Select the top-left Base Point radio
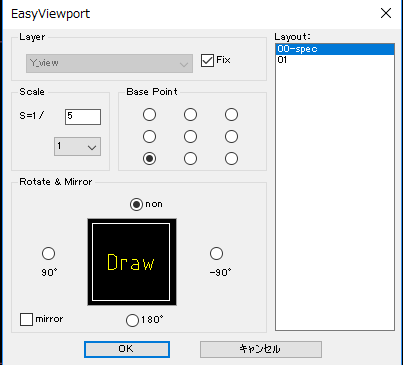The width and height of the screenshot is (403, 365). [x=149, y=115]
